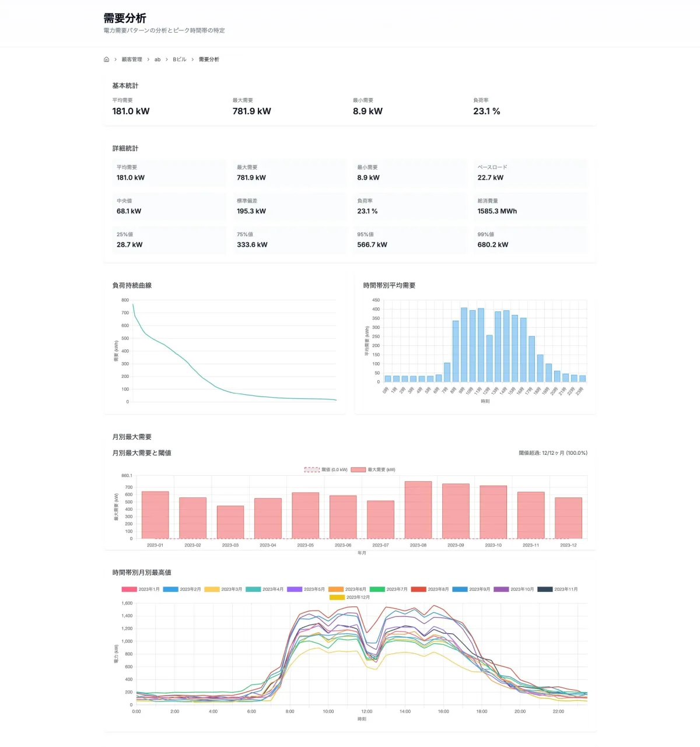This screenshot has width=700, height=747.
Task: Click the 9時 bar in hourly demand chart
Action: 464,345
